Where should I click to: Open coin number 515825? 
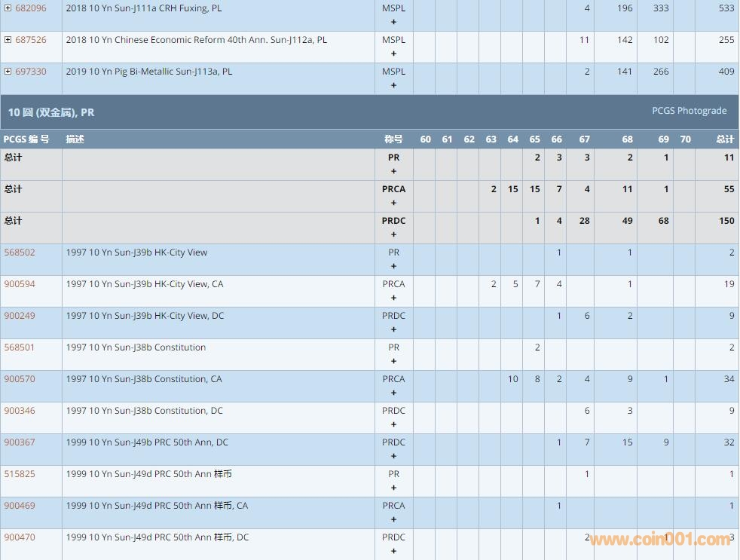coord(20,474)
